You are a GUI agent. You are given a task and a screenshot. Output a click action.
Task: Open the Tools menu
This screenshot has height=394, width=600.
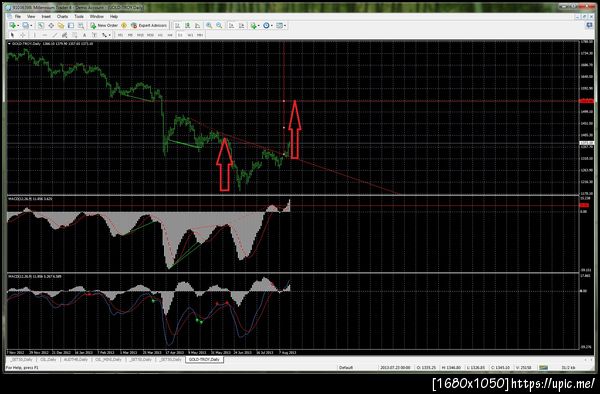pyautogui.click(x=79, y=16)
